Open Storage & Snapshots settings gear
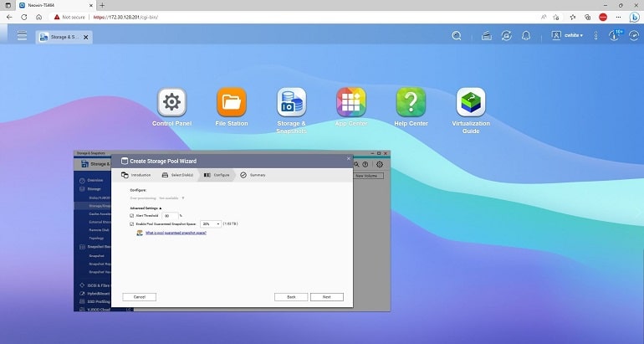 coord(380,164)
